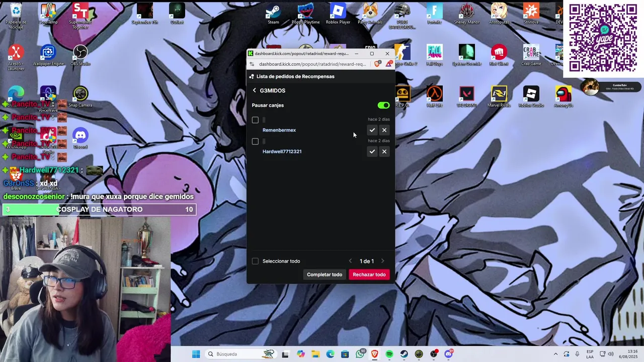The width and height of the screenshot is (644, 362).
Task: Open the Axeso5 Launcher desktop icon
Action: point(16,58)
